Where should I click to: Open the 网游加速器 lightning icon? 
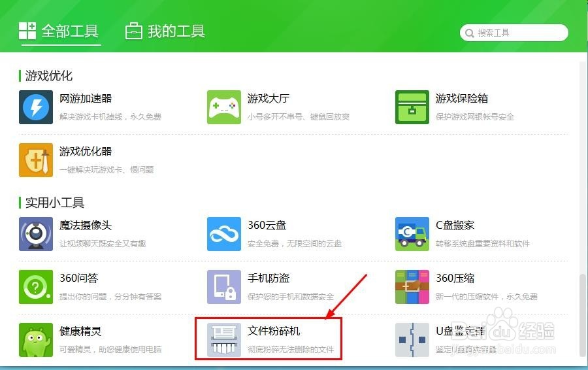pos(36,107)
